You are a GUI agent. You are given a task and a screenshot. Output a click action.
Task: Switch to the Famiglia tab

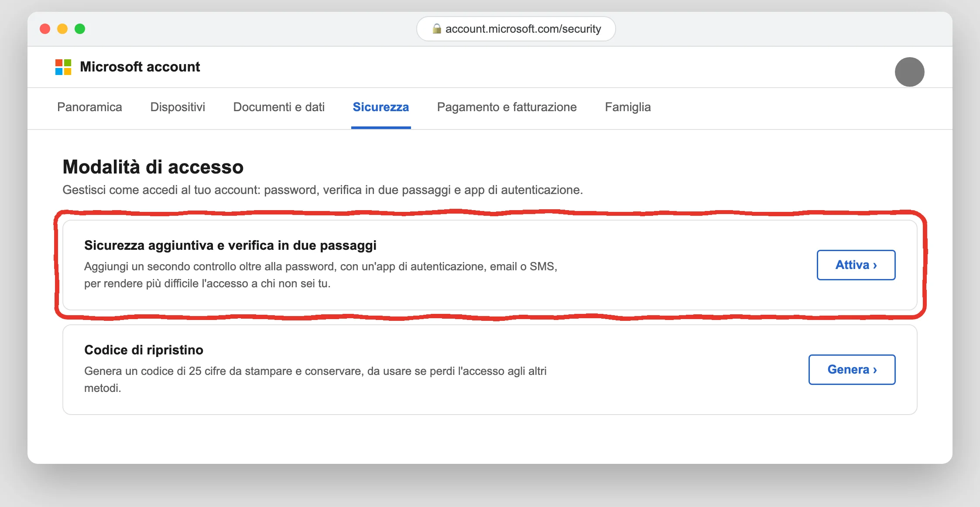pos(628,107)
